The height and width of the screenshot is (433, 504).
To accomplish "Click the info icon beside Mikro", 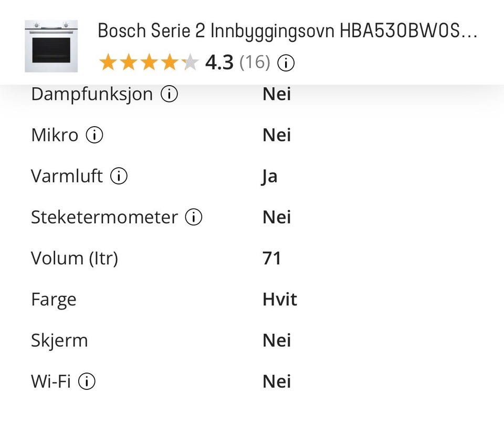I will (x=94, y=135).
